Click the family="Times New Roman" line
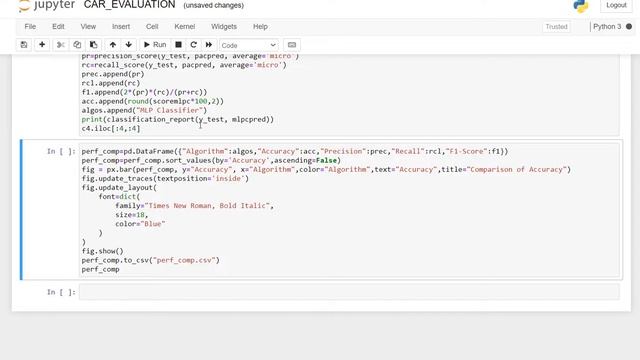 (x=194, y=206)
